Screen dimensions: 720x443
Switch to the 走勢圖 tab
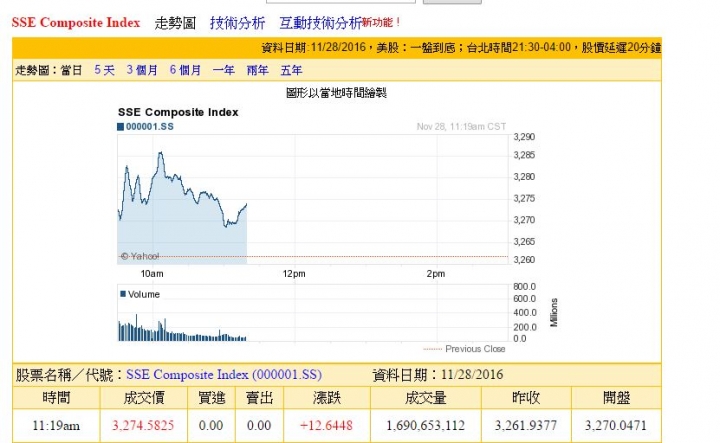[176, 22]
